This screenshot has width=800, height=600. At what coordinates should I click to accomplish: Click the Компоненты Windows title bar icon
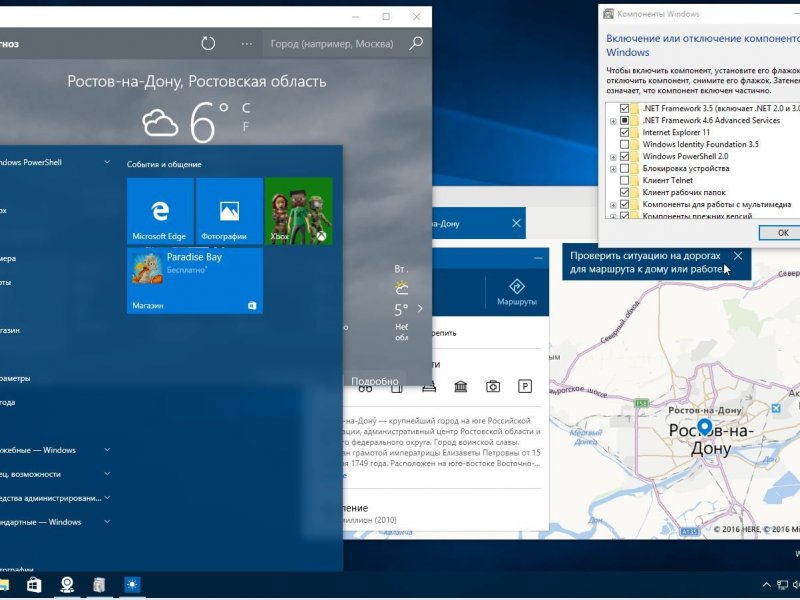point(609,14)
